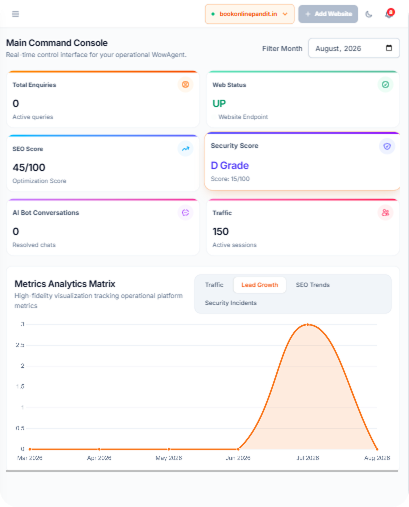The height and width of the screenshot is (507, 409).
Task: Open the hamburger menu
Action: point(15,14)
